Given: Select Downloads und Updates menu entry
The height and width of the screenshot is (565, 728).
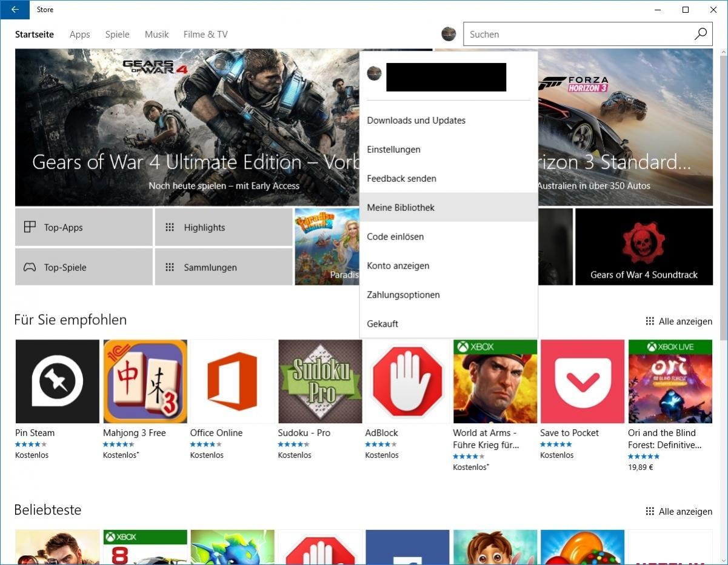Looking at the screenshot, I should (x=449, y=120).
